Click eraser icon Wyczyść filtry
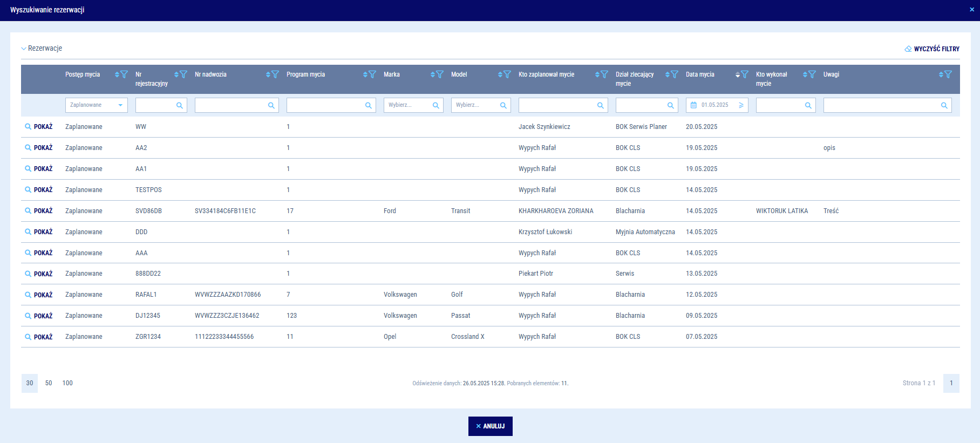980x443 pixels. point(908,49)
